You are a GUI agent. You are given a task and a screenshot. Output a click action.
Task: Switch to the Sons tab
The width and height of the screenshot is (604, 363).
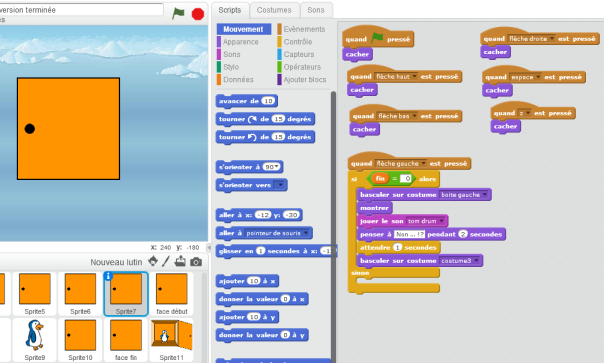(315, 10)
